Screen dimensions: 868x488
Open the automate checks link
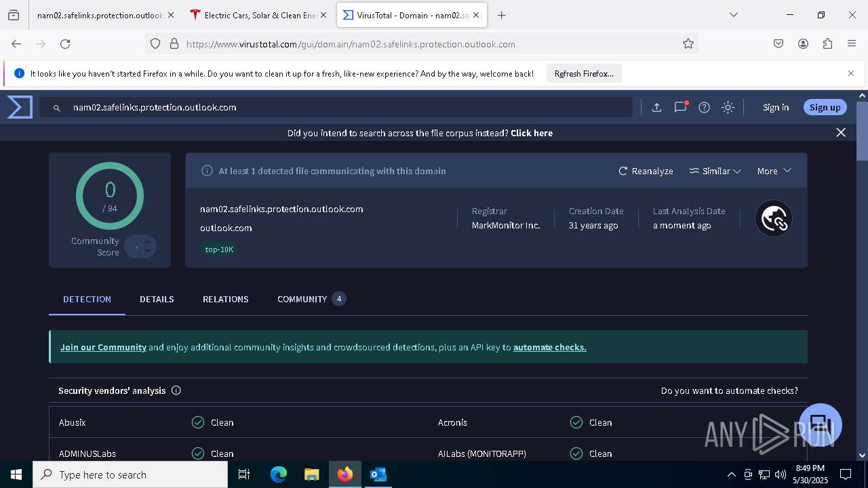(x=549, y=347)
